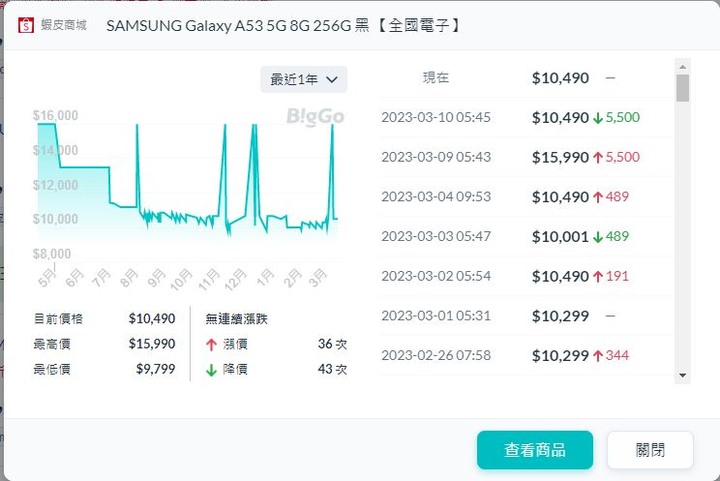Click green down arrow on 2023-03-10 row
This screenshot has width=720, height=481.
(597, 118)
